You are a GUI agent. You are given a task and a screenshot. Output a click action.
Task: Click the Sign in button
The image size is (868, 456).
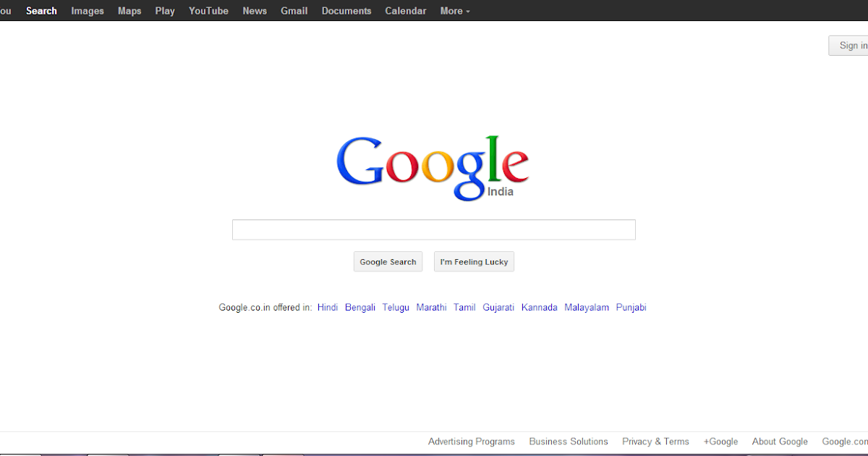coord(848,46)
